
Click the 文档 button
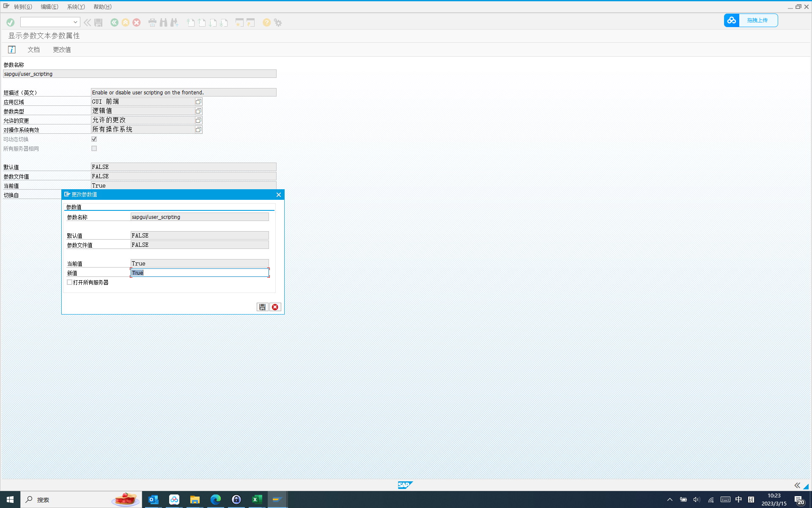coord(34,50)
